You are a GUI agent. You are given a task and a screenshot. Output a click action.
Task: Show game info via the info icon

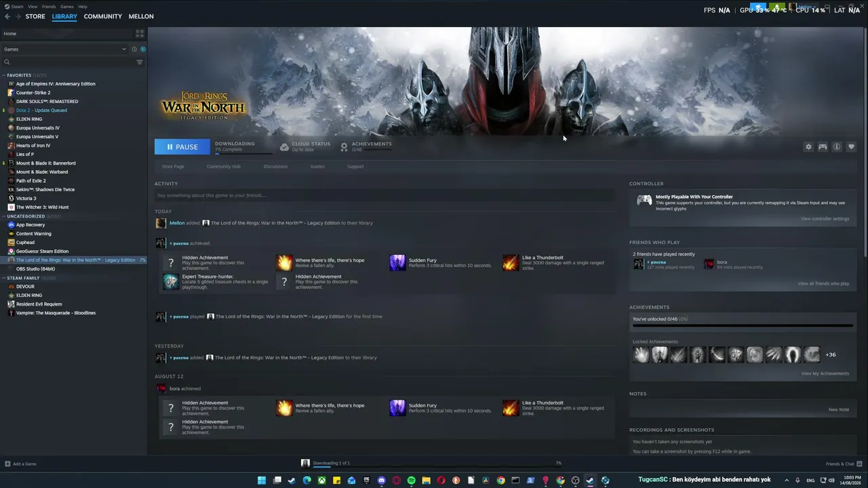point(837,146)
